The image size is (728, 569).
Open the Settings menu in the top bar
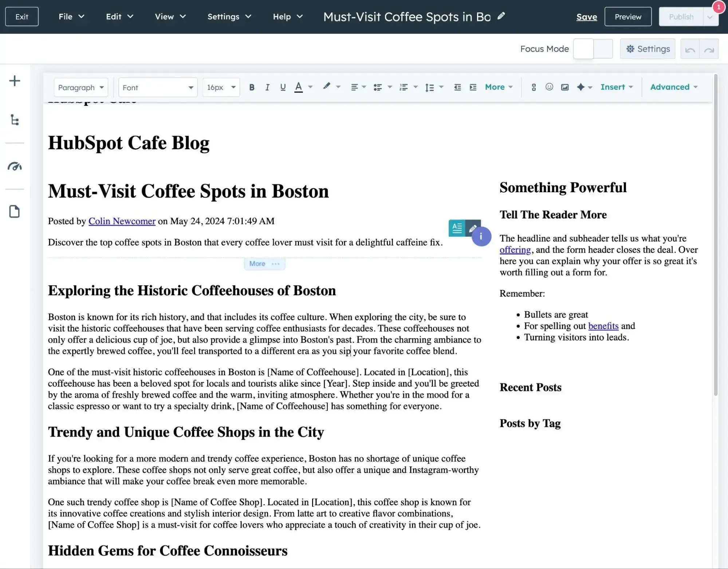[x=229, y=16]
